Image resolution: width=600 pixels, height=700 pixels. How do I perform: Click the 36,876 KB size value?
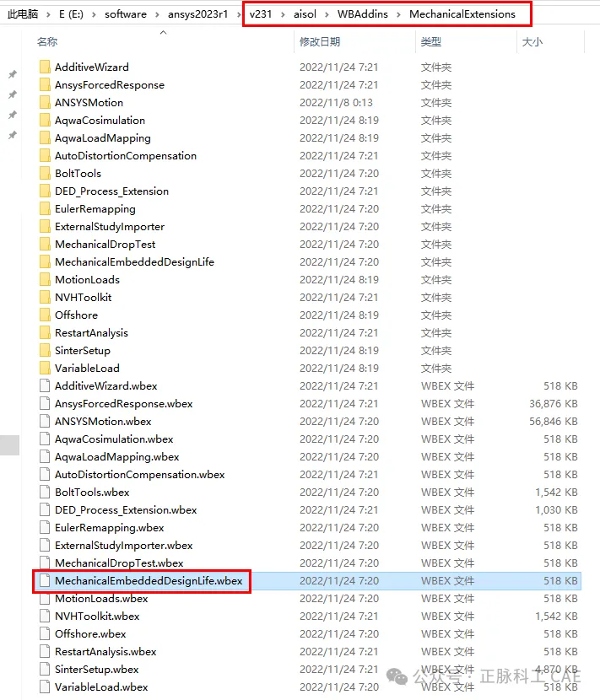(x=554, y=404)
